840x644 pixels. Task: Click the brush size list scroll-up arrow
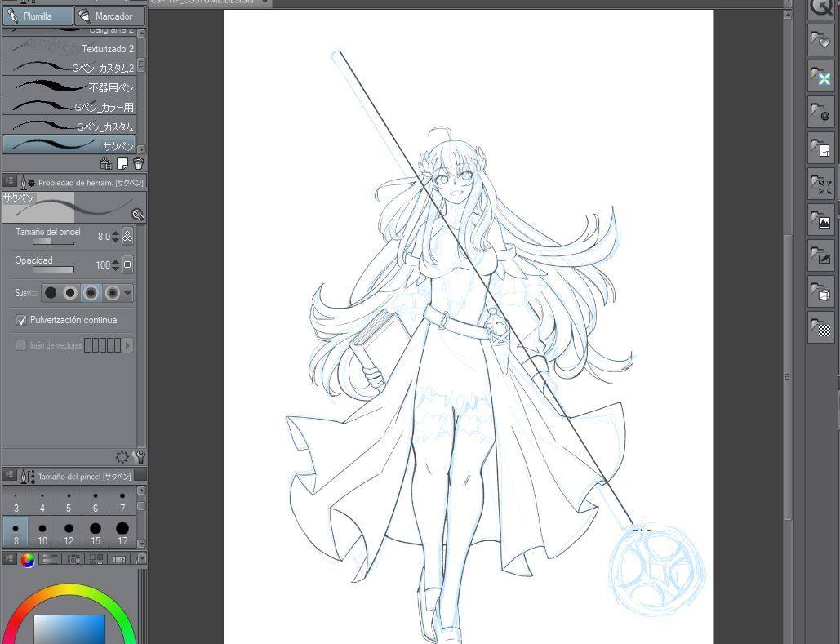point(141,491)
